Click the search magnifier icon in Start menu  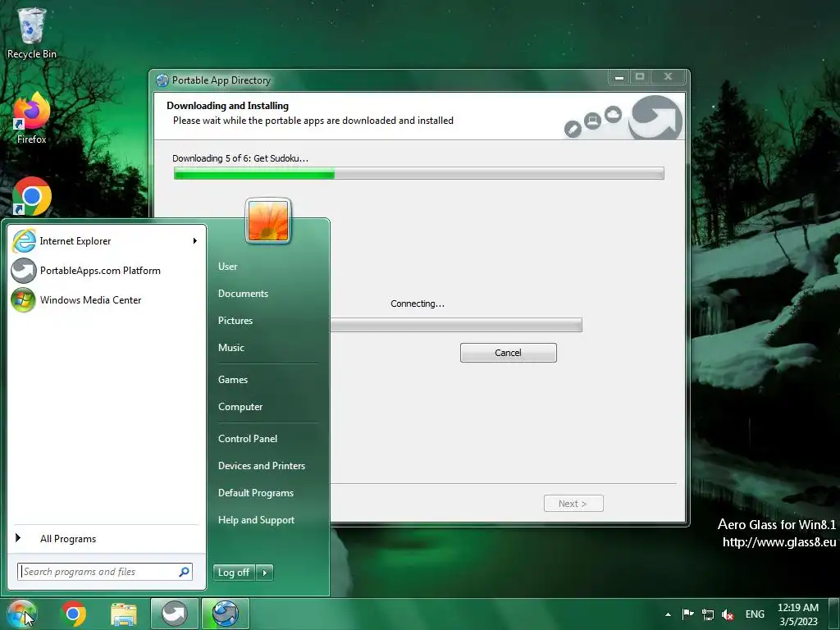point(184,572)
